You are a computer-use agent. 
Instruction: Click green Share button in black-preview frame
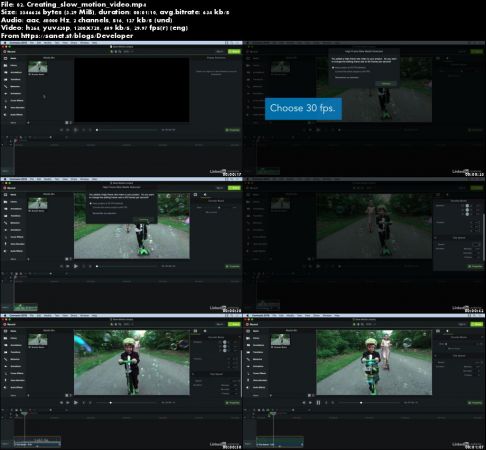click(234, 51)
